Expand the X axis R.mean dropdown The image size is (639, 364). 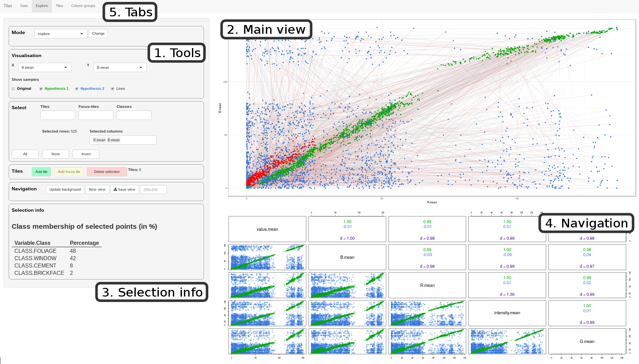coord(44,67)
